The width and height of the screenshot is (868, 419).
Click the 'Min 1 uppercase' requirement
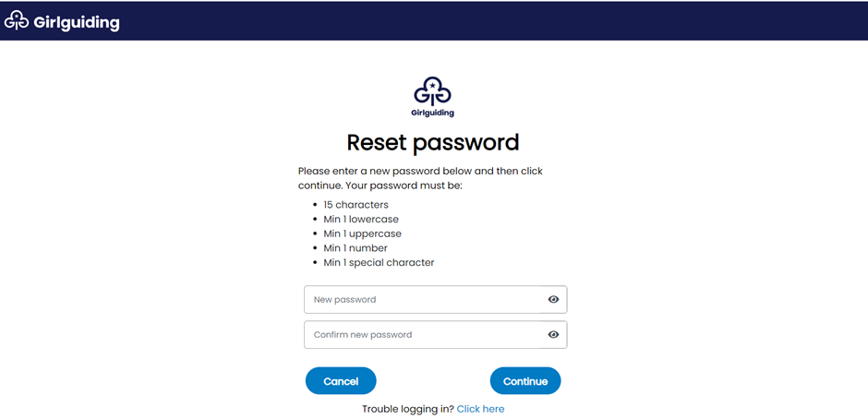(x=363, y=233)
